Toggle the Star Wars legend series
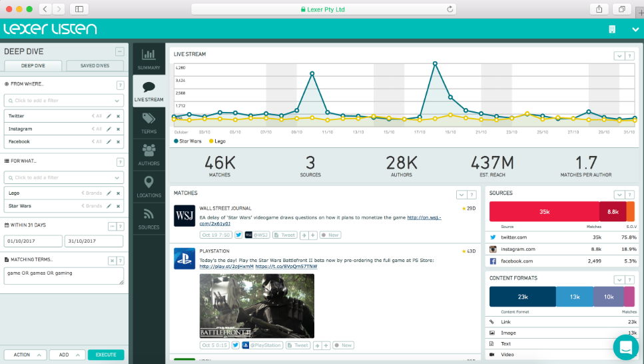 click(x=188, y=141)
